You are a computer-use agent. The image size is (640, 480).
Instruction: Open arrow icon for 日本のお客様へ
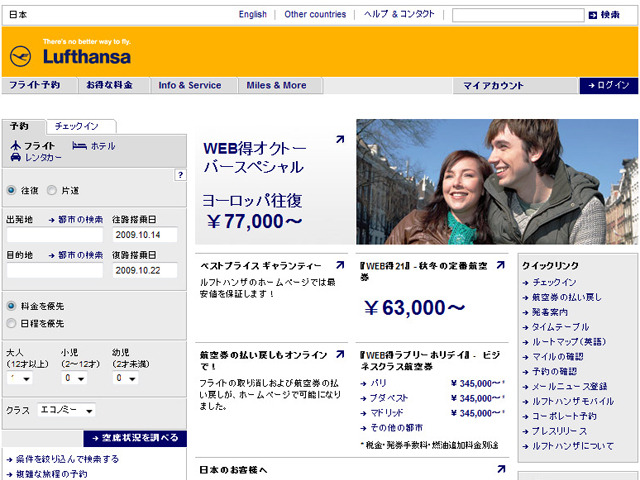tap(501, 469)
